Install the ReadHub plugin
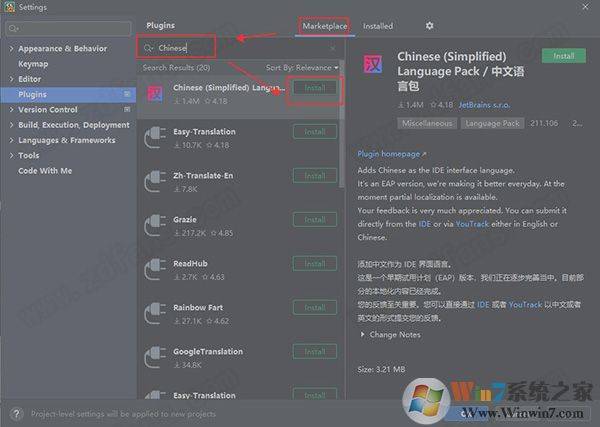 [315, 264]
